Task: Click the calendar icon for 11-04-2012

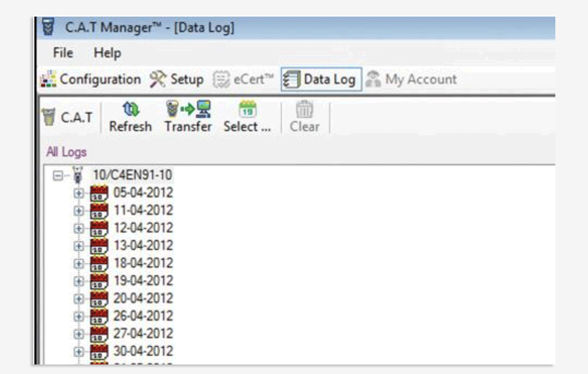Action: point(99,211)
